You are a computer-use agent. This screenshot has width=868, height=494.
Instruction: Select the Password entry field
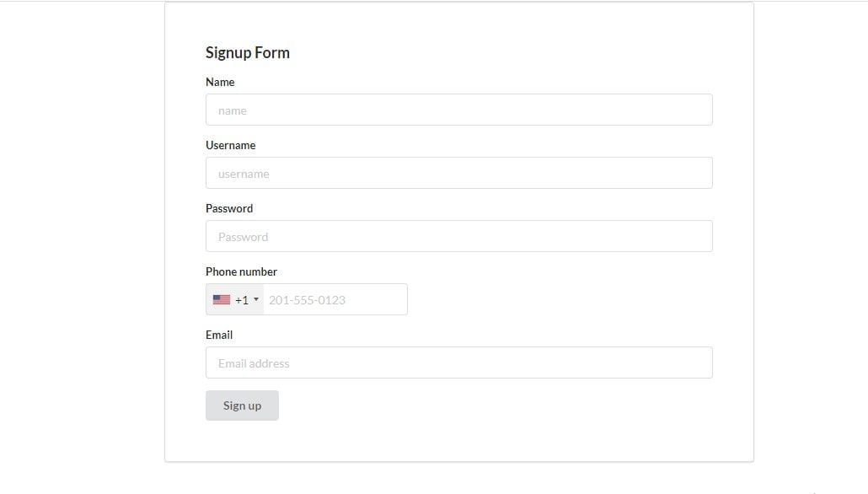458,236
